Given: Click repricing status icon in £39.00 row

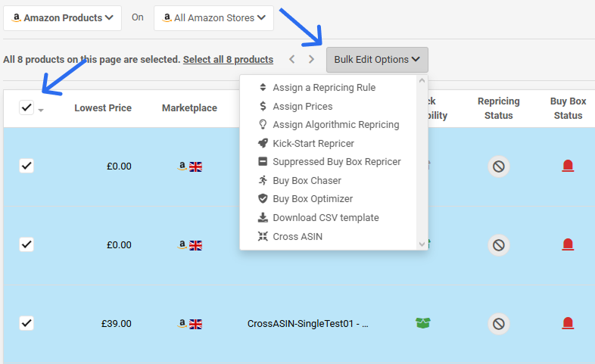Looking at the screenshot, I should [x=499, y=324].
